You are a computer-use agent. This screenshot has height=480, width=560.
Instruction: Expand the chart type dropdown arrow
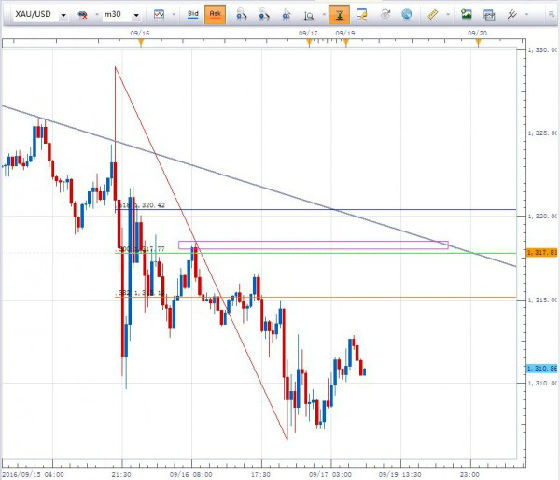click(174, 15)
